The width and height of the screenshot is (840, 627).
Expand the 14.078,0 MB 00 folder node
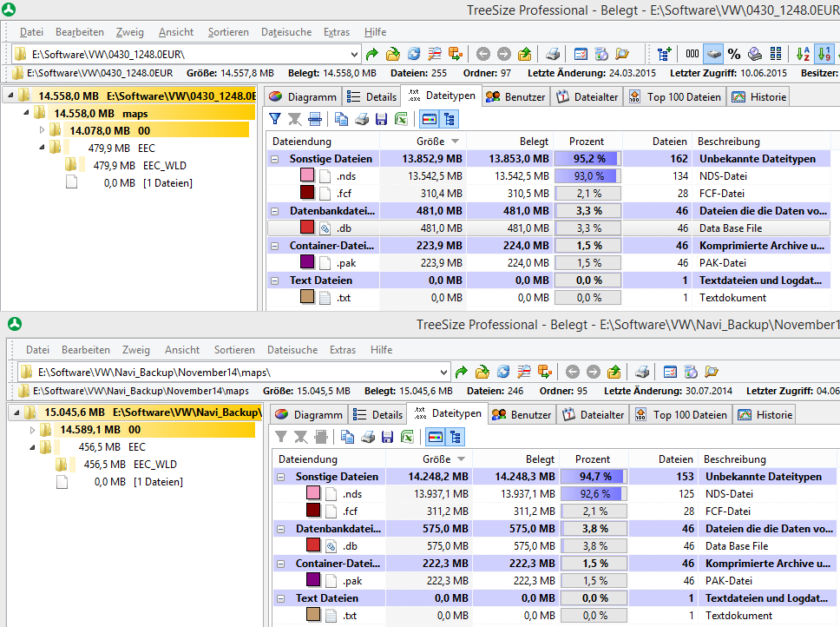coord(42,130)
